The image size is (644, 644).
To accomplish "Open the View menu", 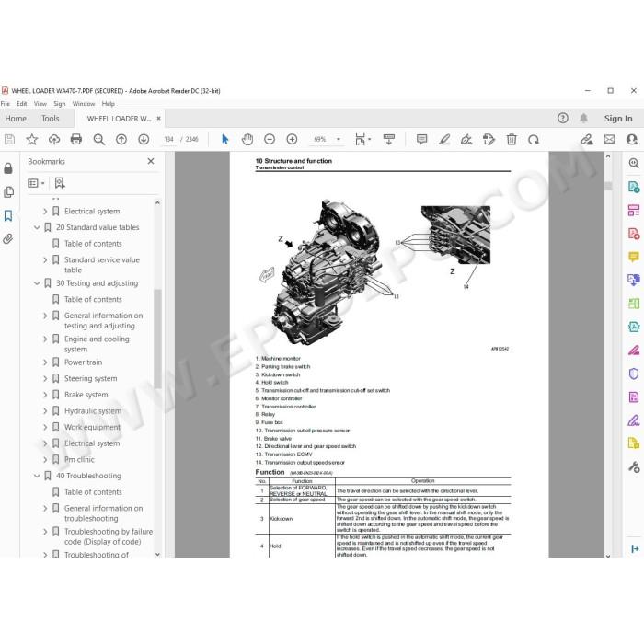I will pos(40,104).
